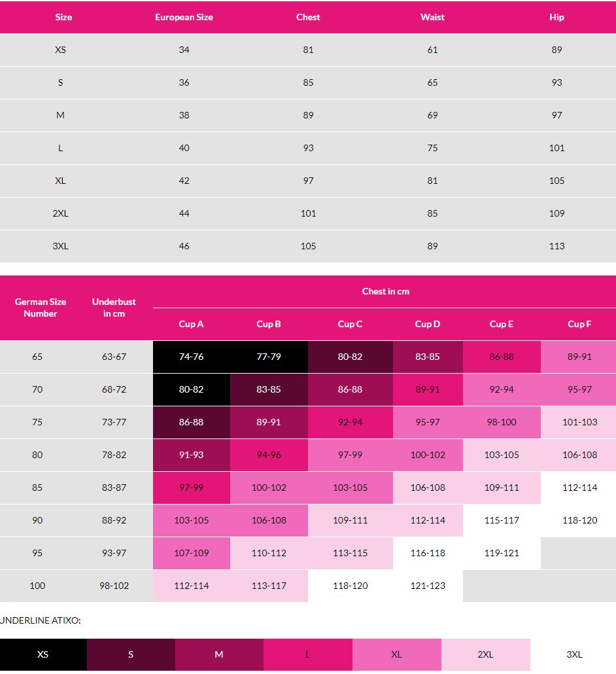Select the Cup F column header
616x674 pixels.
tap(579, 324)
